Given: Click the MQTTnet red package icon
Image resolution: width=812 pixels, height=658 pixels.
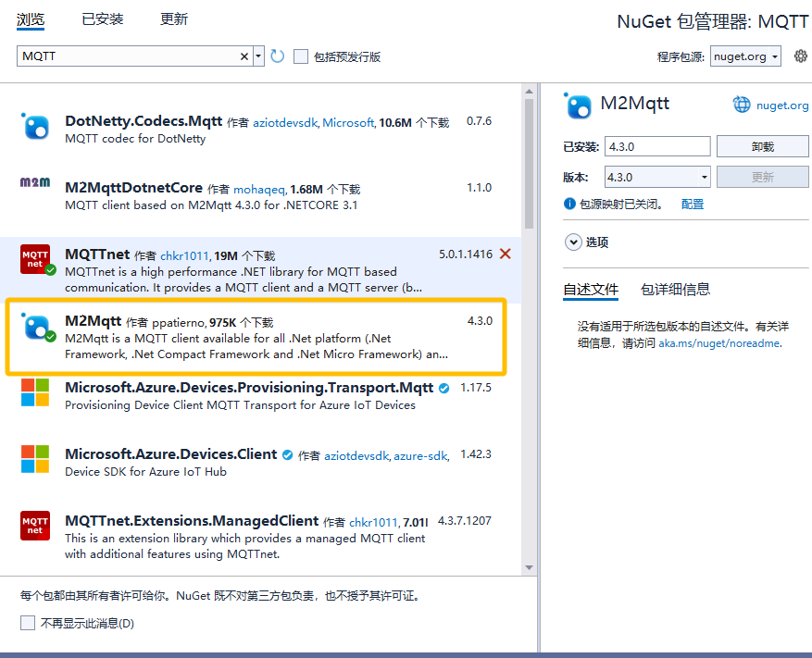Looking at the screenshot, I should tap(35, 259).
